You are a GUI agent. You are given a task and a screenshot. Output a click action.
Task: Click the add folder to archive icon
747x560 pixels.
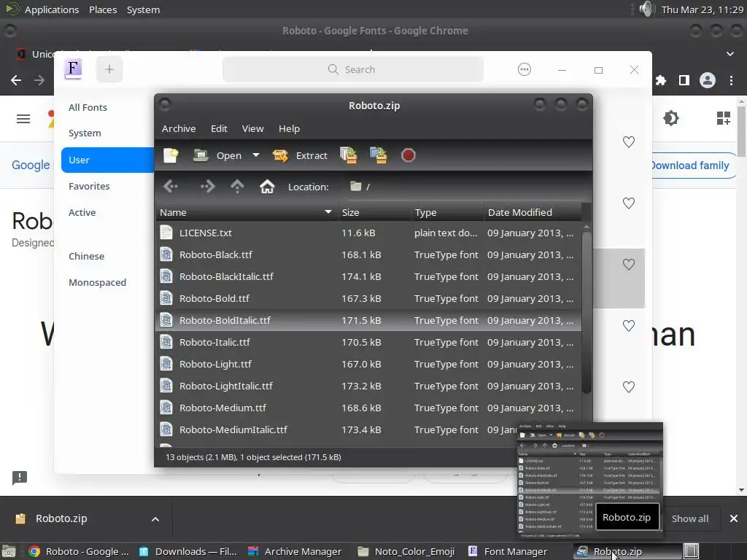point(379,155)
